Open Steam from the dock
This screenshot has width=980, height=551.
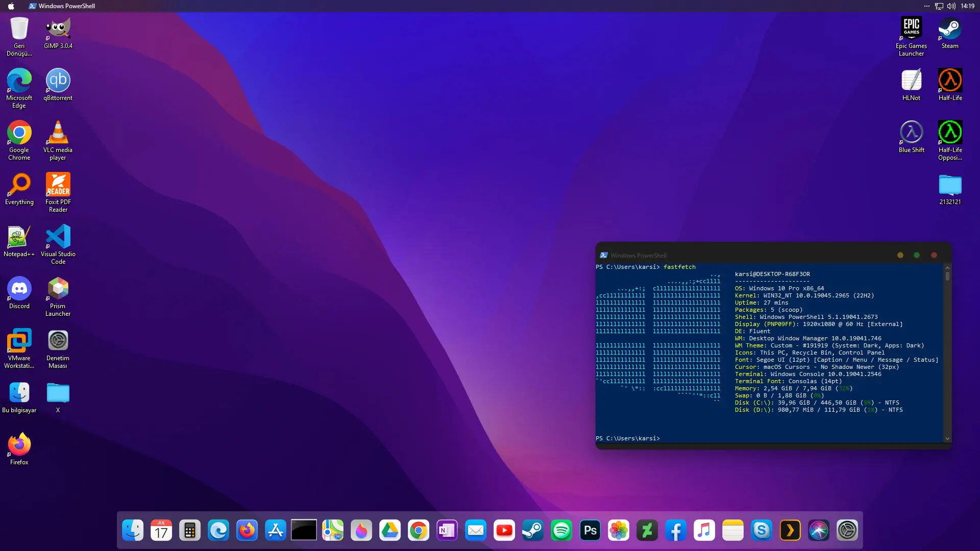pos(533,531)
